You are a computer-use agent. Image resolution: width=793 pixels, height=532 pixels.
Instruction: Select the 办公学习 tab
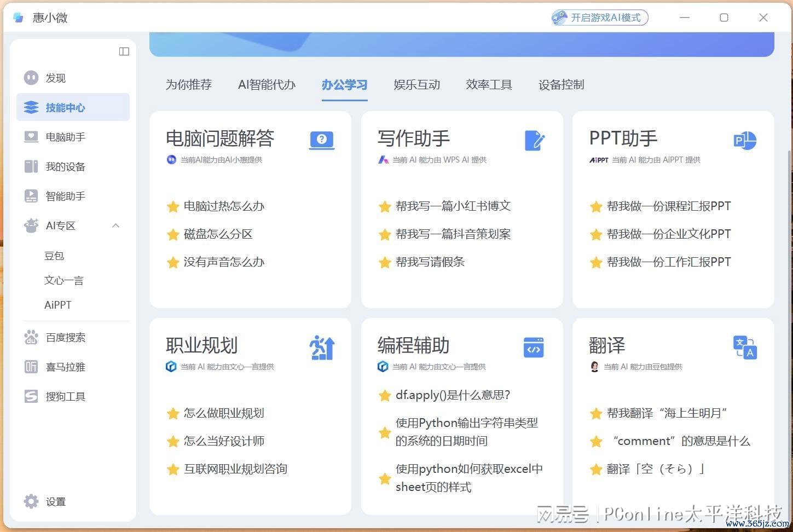(344, 85)
